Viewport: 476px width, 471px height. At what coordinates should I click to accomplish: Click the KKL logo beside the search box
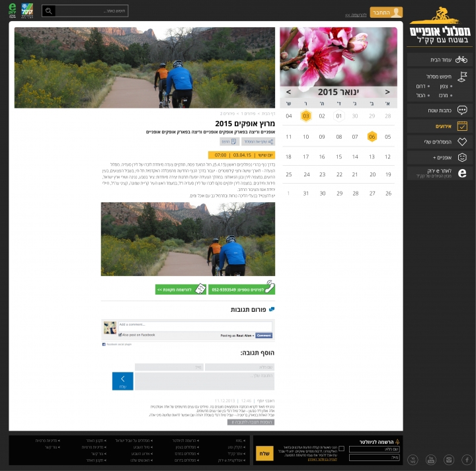[x=27, y=11]
